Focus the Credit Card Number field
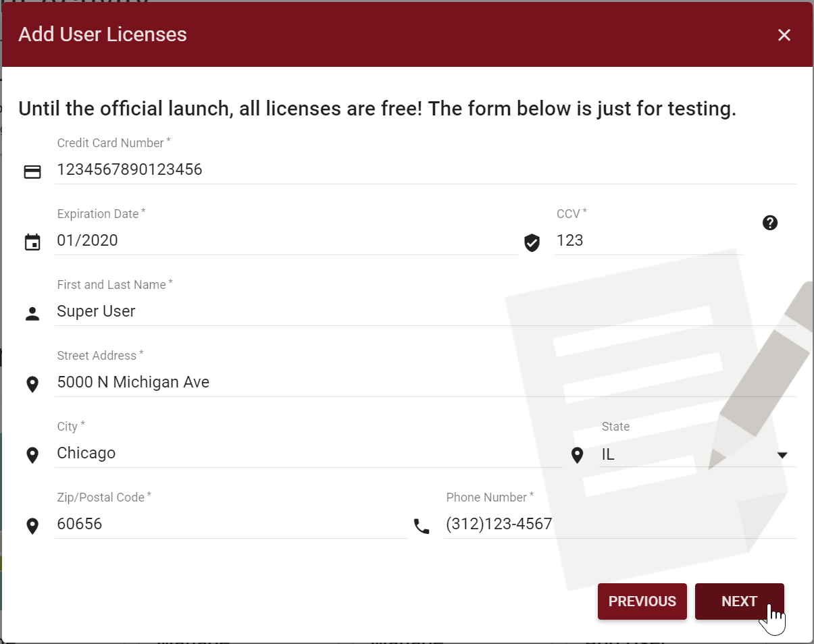 426,169
